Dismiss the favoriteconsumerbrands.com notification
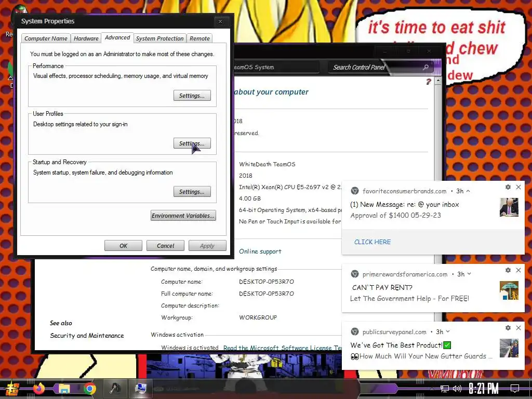This screenshot has height=399, width=532. pos(518,187)
